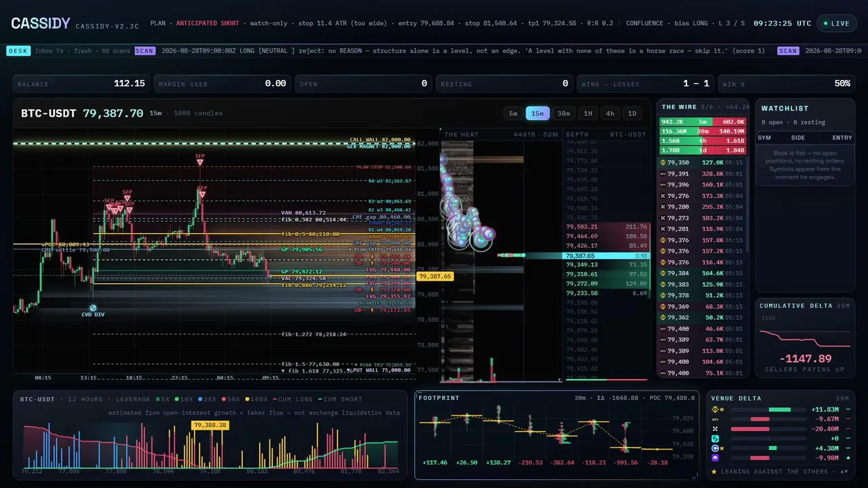Viewport: 868px width, 488px height.
Task: Switch chart to 1H timeframe
Action: point(588,113)
